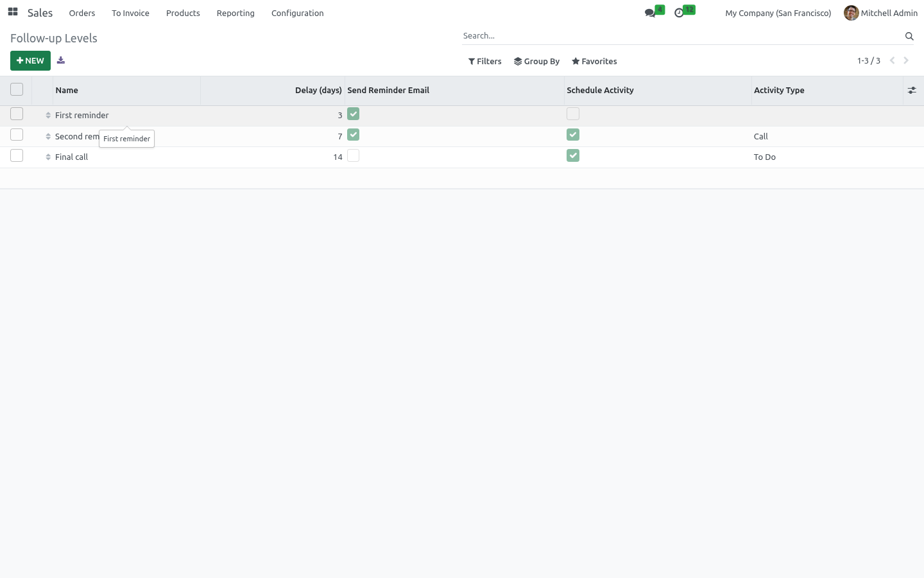Open the Favorites dropdown
The width and height of the screenshot is (924, 578).
(594, 62)
